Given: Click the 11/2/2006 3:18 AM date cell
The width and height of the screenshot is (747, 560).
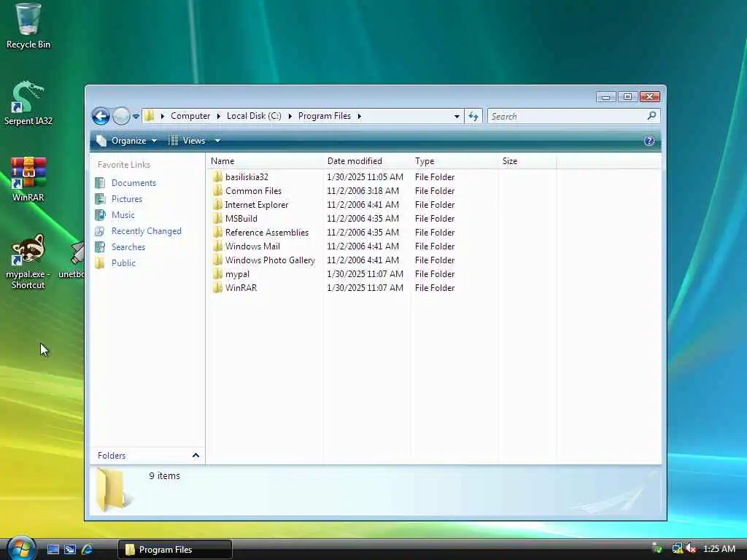Looking at the screenshot, I should click(x=363, y=191).
